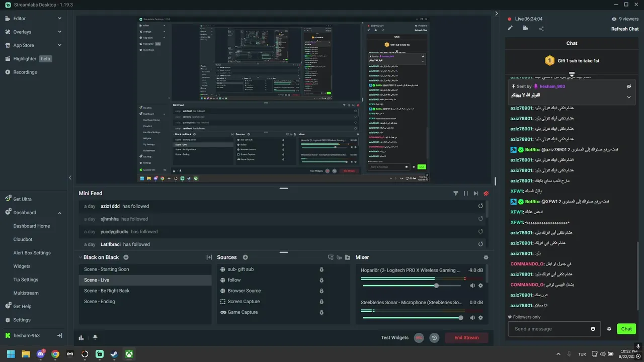
Task: Open the Widgets dashboard page
Action: (22, 266)
